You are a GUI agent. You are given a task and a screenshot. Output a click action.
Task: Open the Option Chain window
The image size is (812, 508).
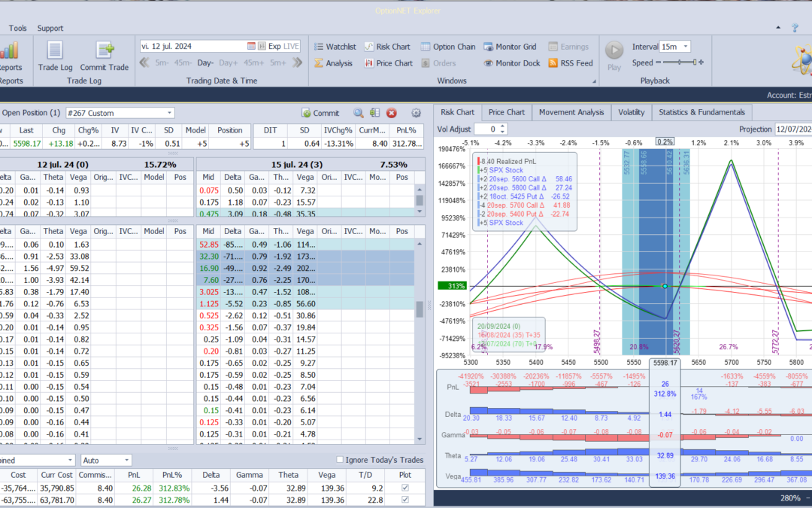point(448,47)
